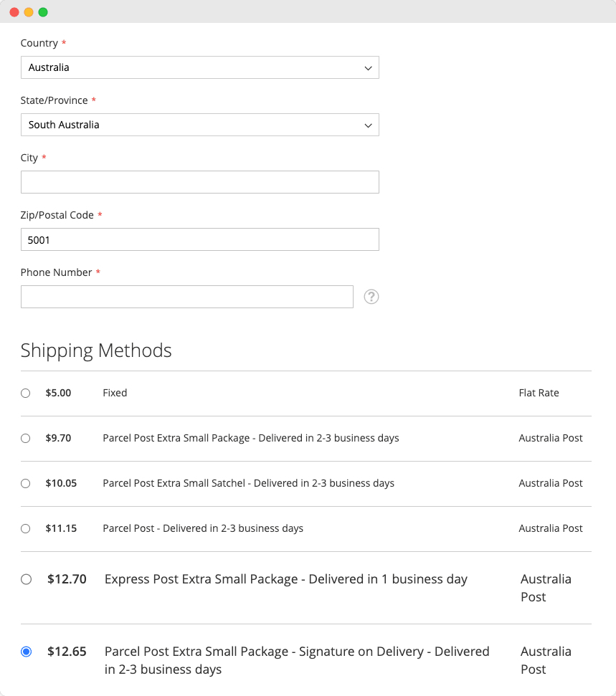Image resolution: width=616 pixels, height=696 pixels.
Task: Select the $11.15 Parcel Post radio button
Action: tap(26, 529)
